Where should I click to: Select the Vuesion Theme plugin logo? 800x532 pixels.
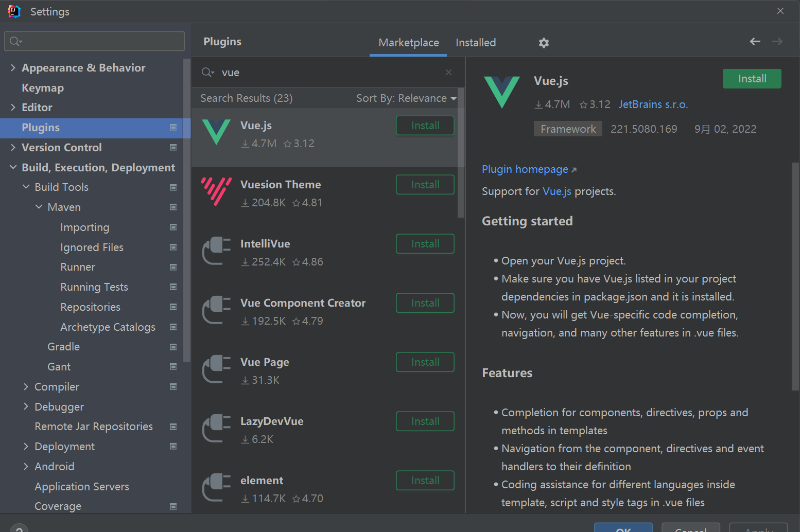216,191
